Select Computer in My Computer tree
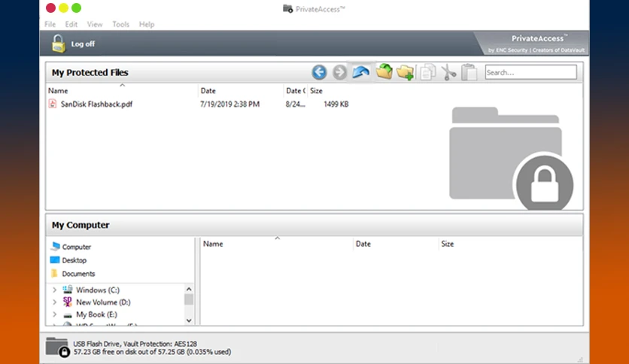This screenshot has height=364, width=629. [77, 247]
